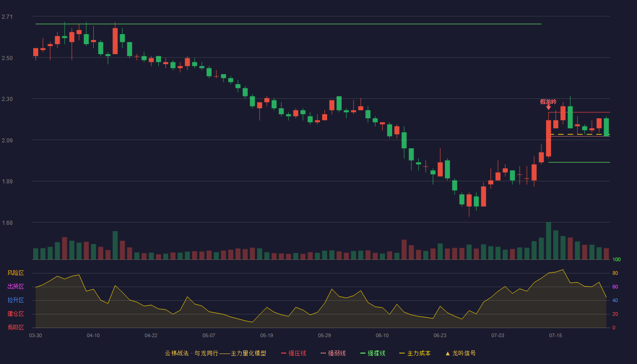
Task: Click the 04-22 date label
Action: pos(151,335)
